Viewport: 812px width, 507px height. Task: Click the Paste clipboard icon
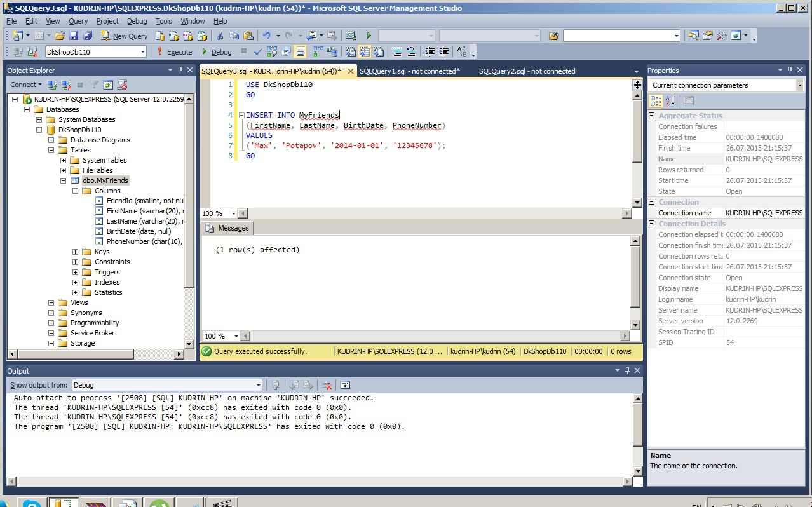coord(248,36)
